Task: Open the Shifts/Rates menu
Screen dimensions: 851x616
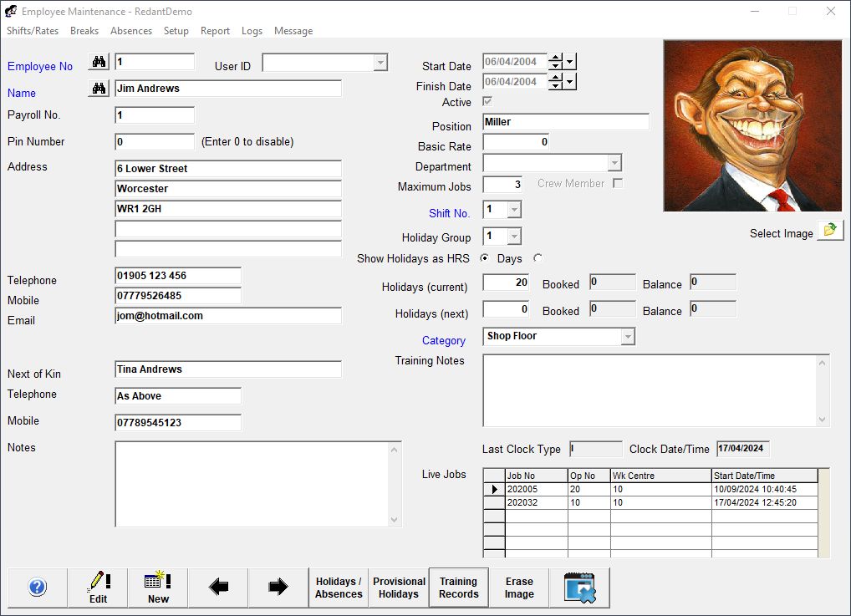Action: pyautogui.click(x=33, y=31)
